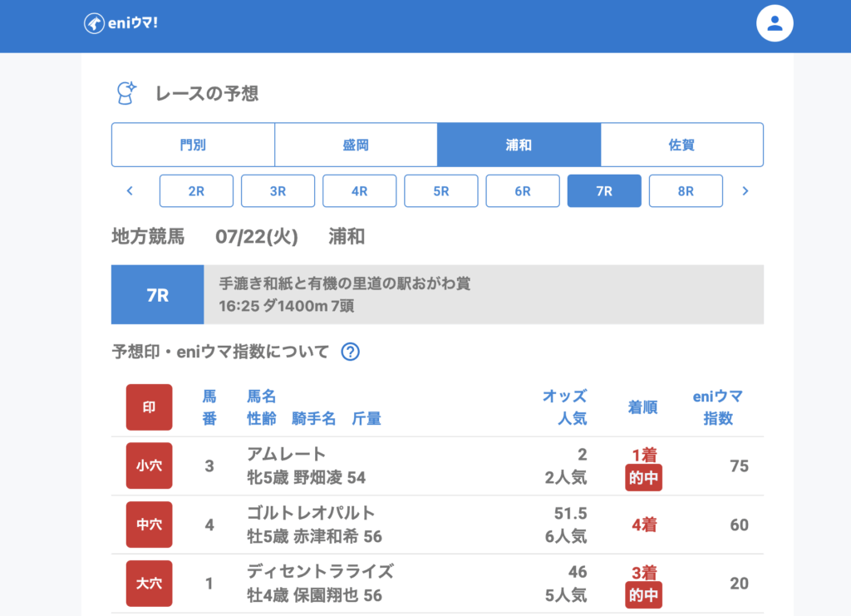Choose race 5R button

(x=440, y=191)
